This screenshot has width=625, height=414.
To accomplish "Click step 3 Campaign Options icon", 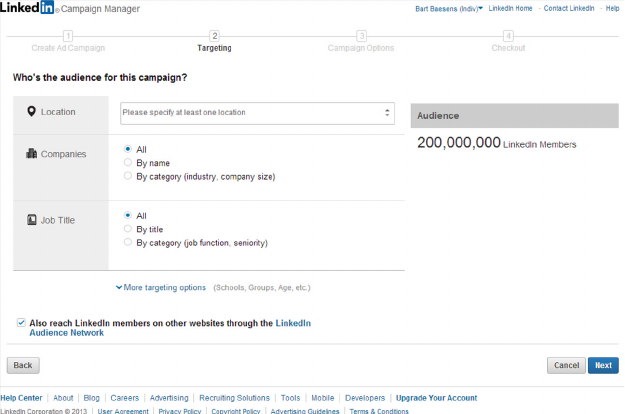I will point(361,36).
